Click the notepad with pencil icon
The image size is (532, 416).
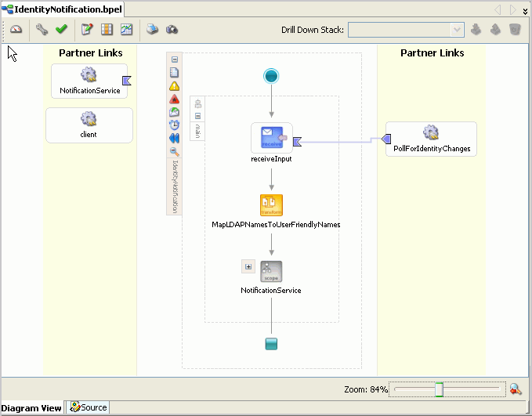(87, 30)
